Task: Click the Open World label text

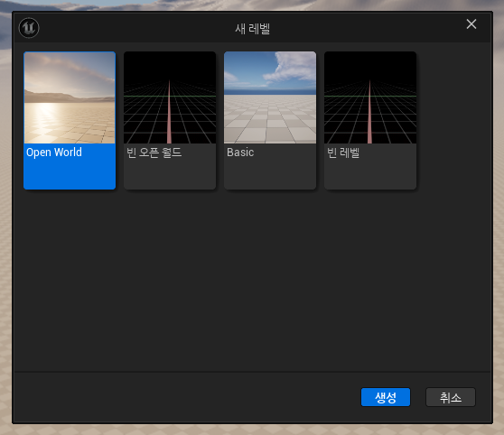Action: tap(54, 153)
